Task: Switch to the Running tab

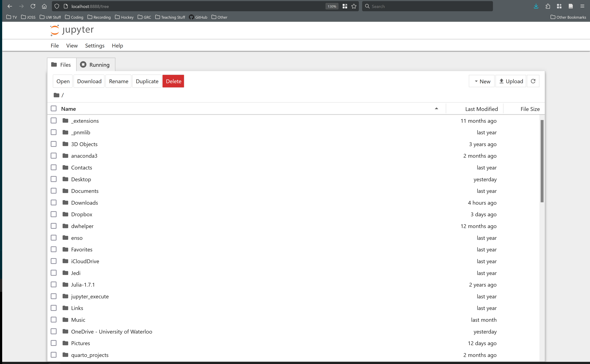Action: click(96, 65)
